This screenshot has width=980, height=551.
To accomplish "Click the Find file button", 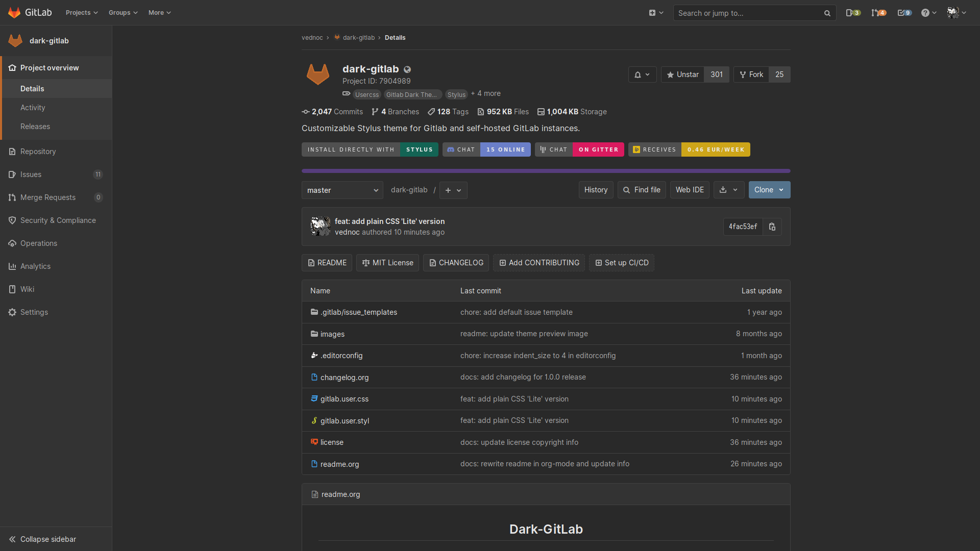I will (x=642, y=190).
